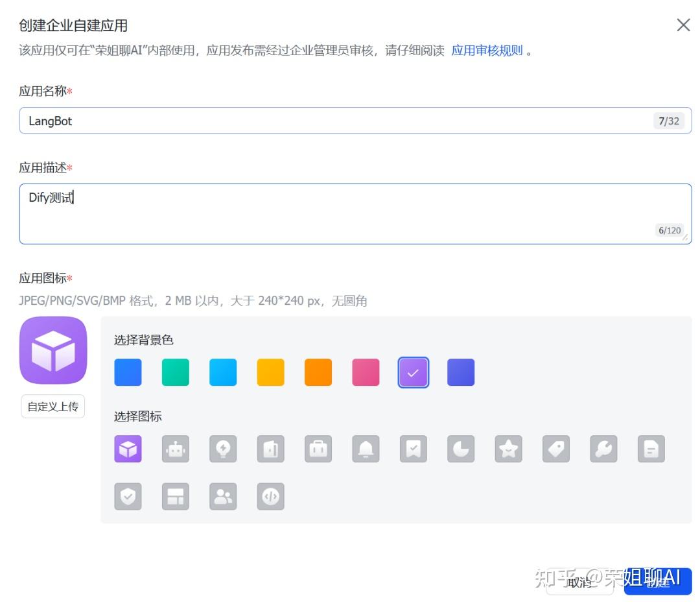Pick the sky blue background color
The height and width of the screenshot is (607, 700).
[223, 372]
